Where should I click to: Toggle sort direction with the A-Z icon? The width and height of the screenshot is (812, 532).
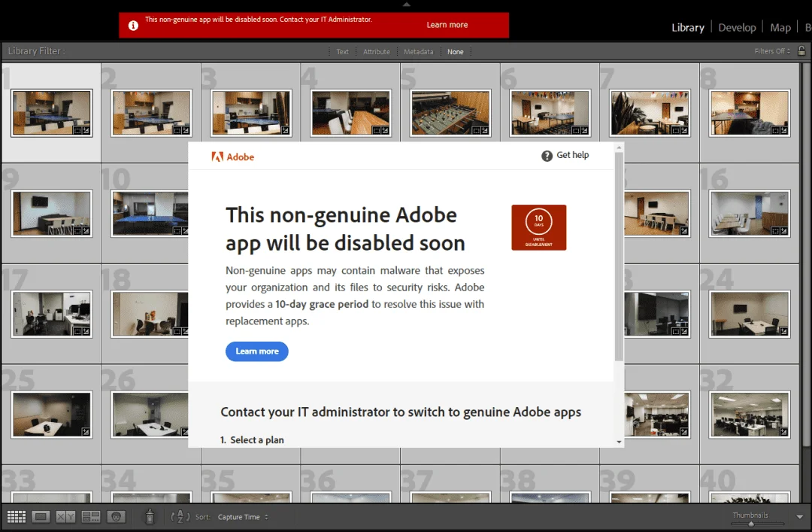(180, 516)
